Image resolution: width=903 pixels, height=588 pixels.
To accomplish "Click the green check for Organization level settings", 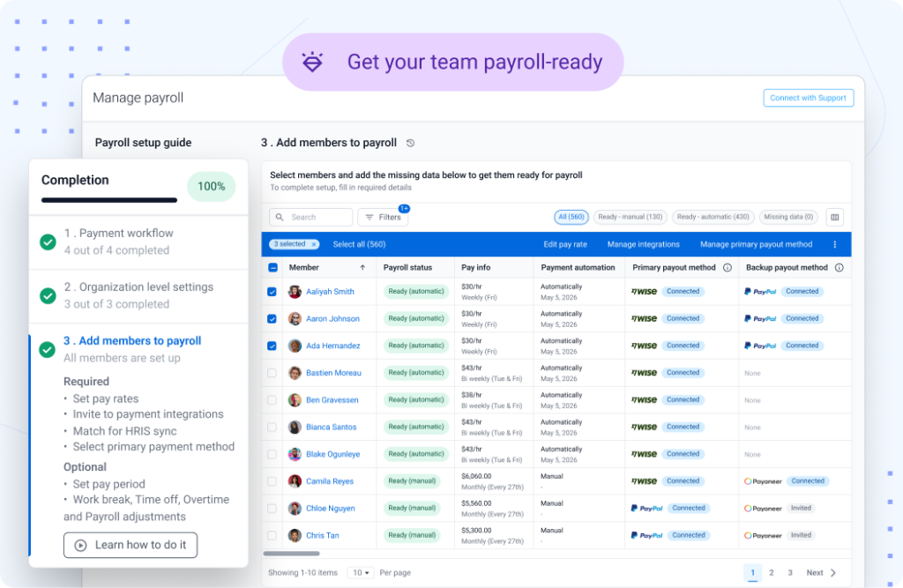I will (48, 296).
